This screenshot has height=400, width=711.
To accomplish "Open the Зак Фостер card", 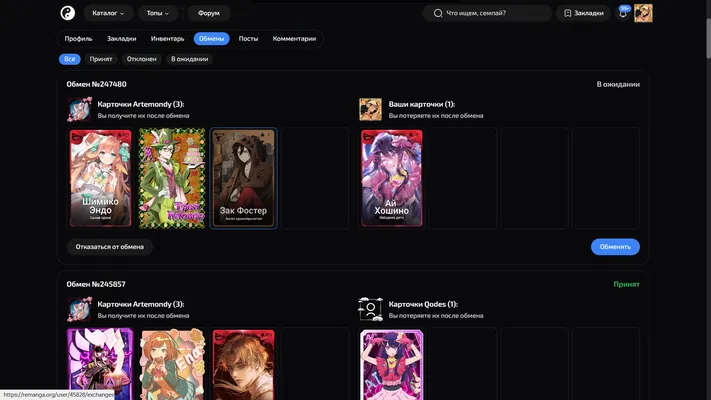I will point(243,178).
